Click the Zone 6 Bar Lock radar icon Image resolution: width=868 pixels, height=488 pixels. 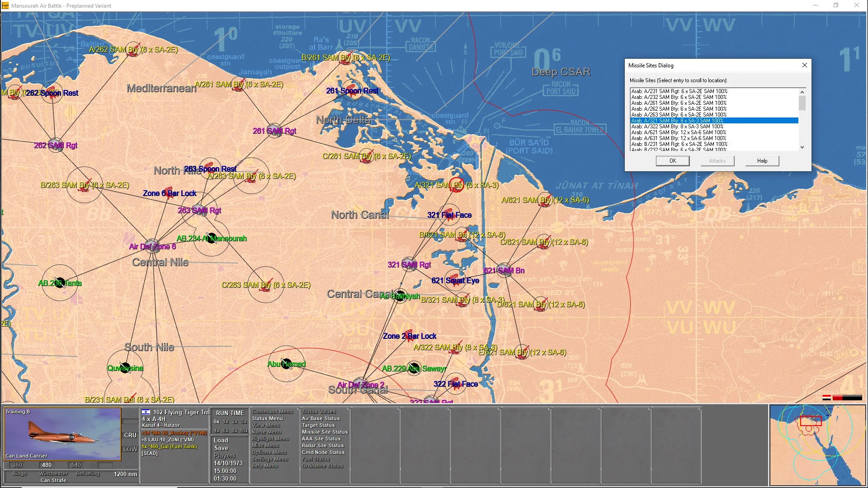pos(169,193)
